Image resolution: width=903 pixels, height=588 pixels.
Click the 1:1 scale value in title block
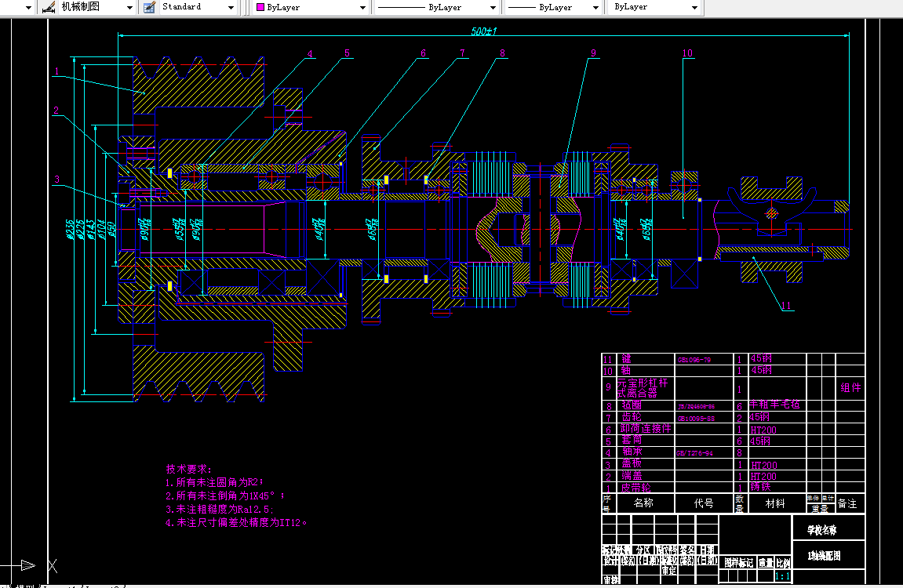782,576
